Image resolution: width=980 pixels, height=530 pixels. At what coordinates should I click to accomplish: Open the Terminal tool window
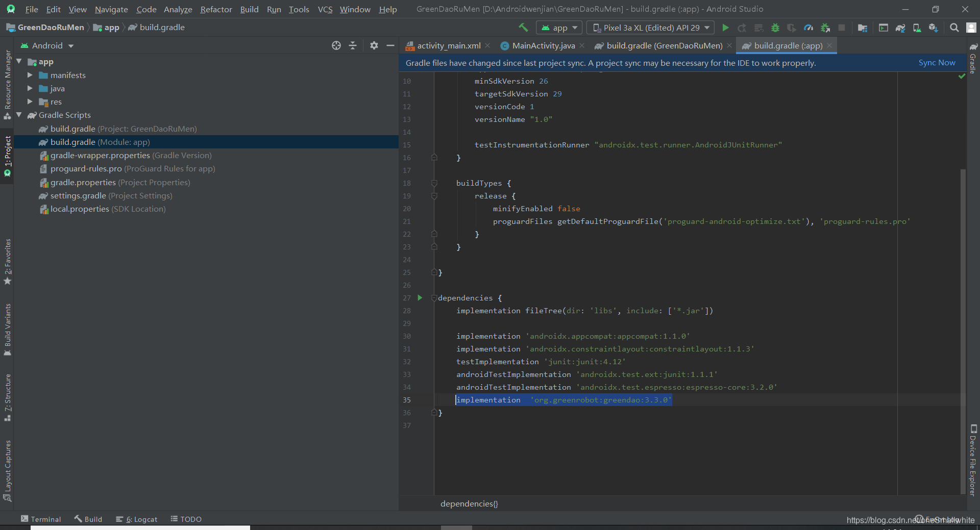(41, 519)
